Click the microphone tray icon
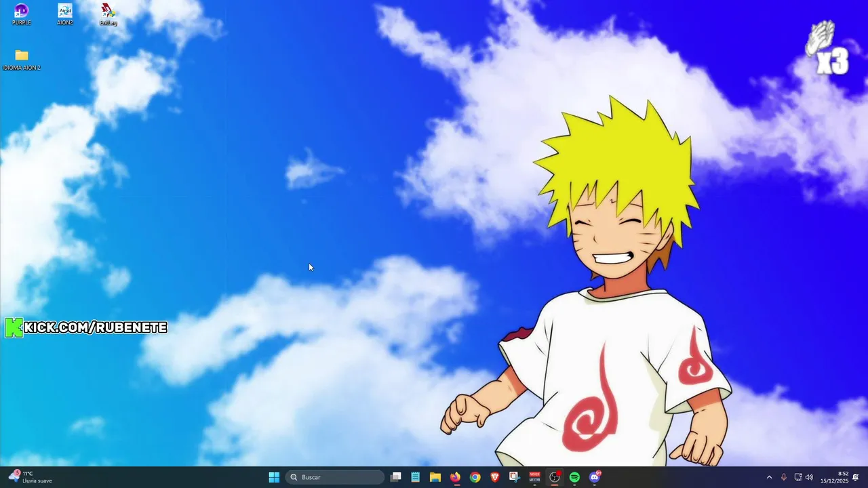Image resolution: width=868 pixels, height=488 pixels. [784, 477]
